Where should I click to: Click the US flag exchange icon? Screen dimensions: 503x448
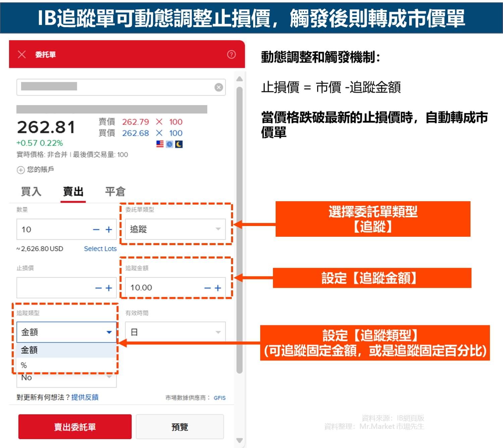click(160, 144)
